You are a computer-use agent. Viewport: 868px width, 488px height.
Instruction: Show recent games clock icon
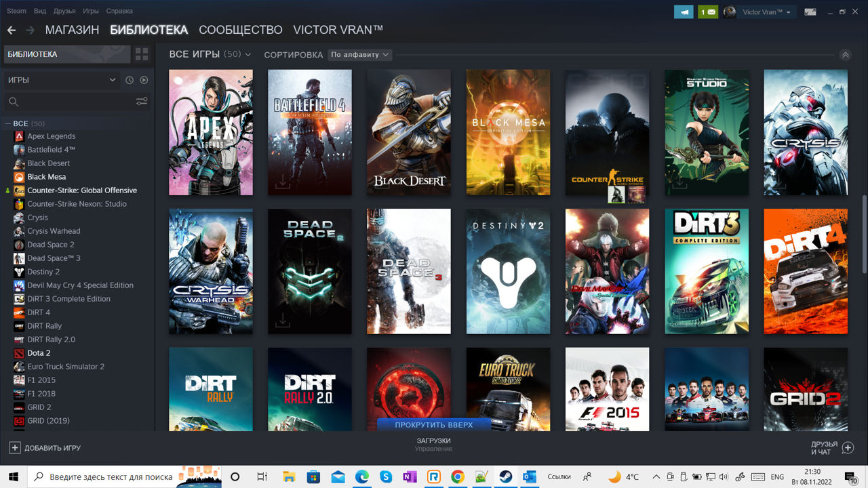(130, 80)
